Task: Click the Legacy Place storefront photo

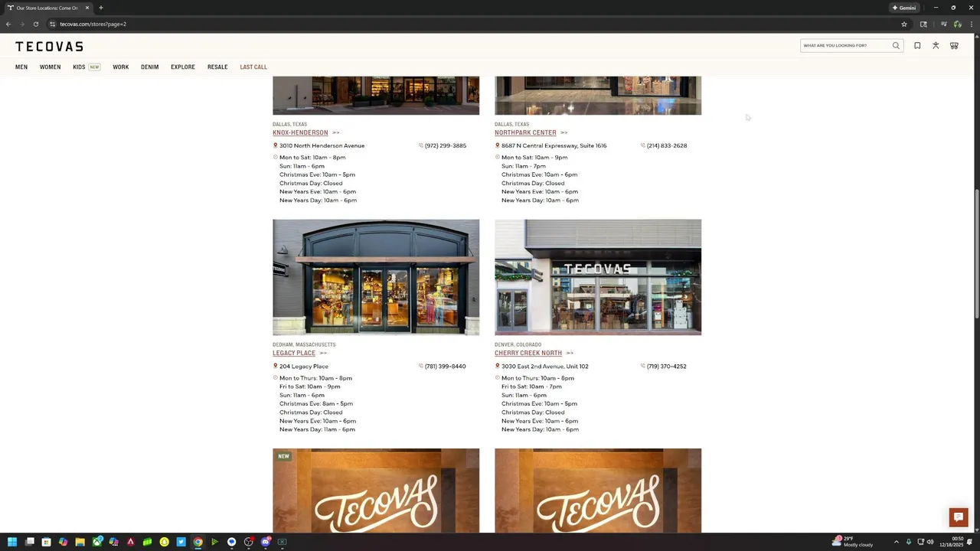Action: [376, 277]
